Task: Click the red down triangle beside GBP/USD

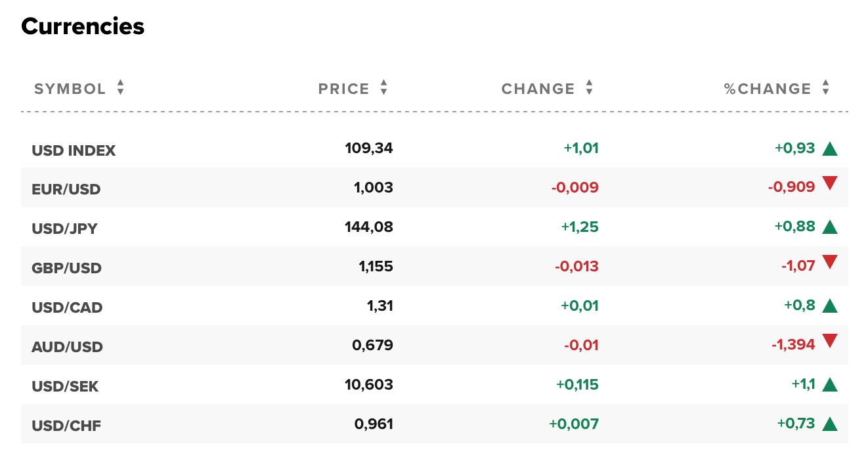Action: (830, 262)
